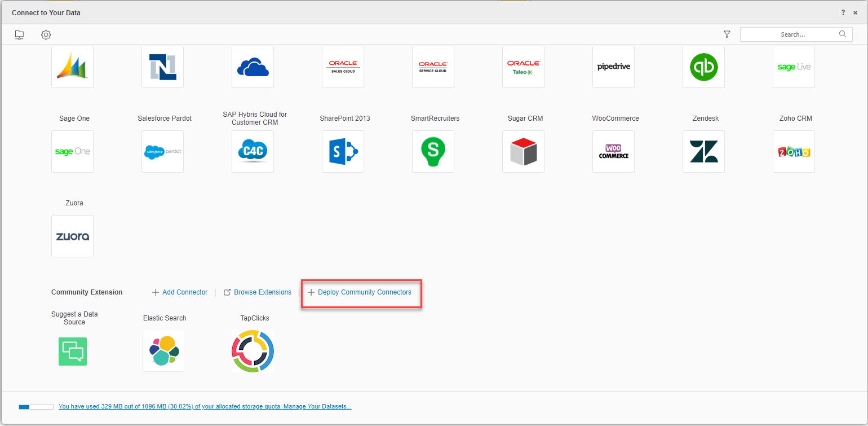
Task: Select the Oracle Service Cloud connector
Action: (433, 67)
